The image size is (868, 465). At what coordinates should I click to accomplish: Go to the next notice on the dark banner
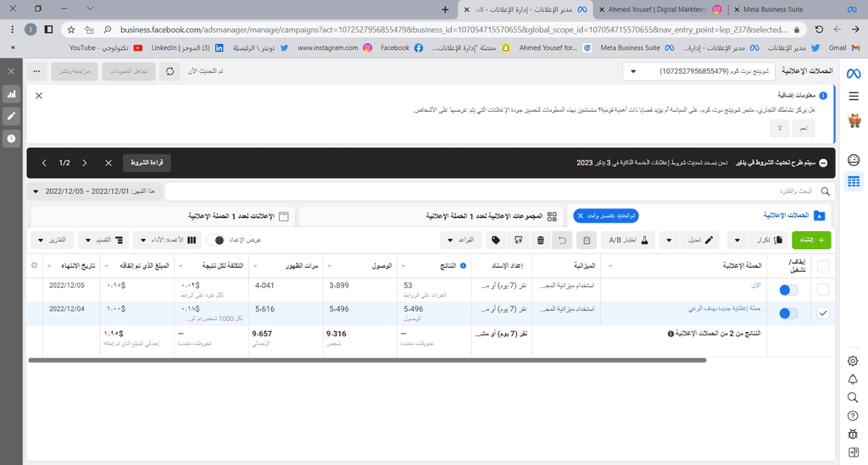[44, 163]
